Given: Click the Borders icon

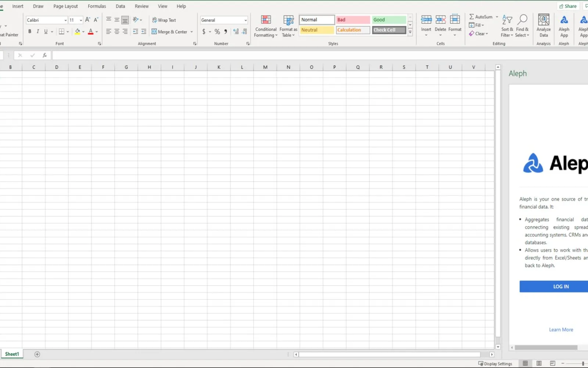Looking at the screenshot, I should click(61, 32).
